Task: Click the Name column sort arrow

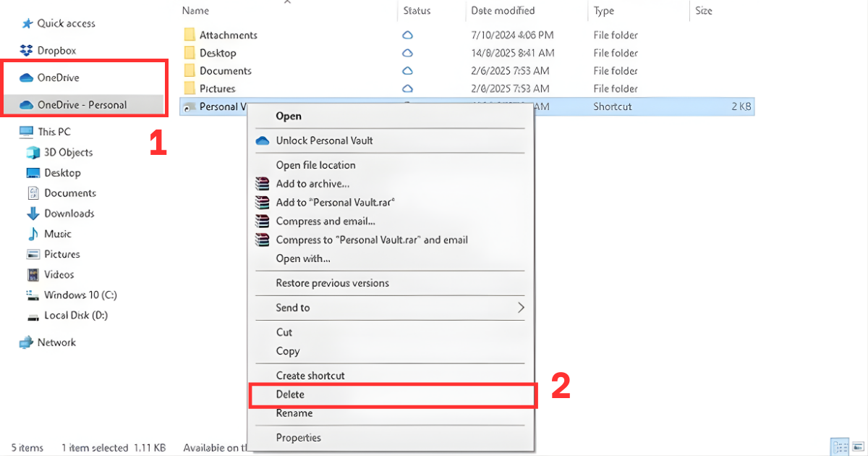Action: pos(287,4)
